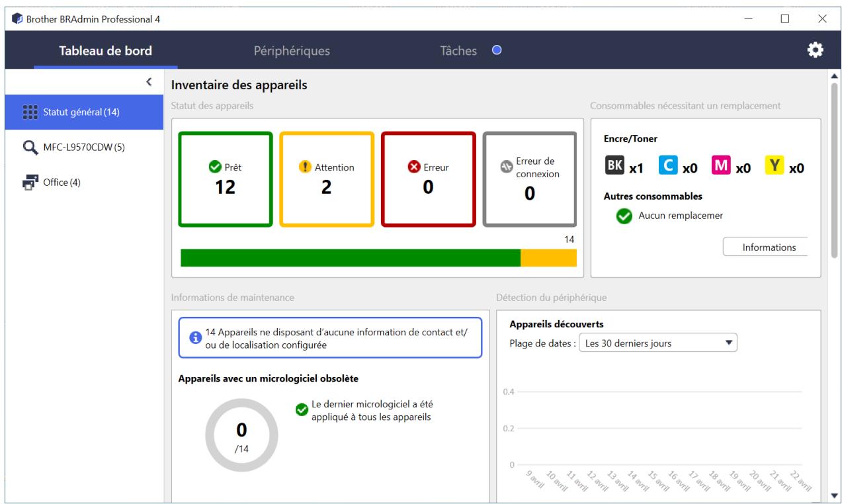Click the Encre/Toner label
Viewport: 842px width, 504px height.
pos(631,140)
